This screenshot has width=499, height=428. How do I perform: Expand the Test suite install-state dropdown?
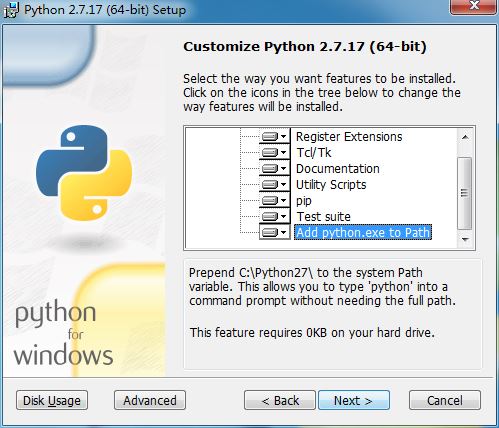[274, 216]
